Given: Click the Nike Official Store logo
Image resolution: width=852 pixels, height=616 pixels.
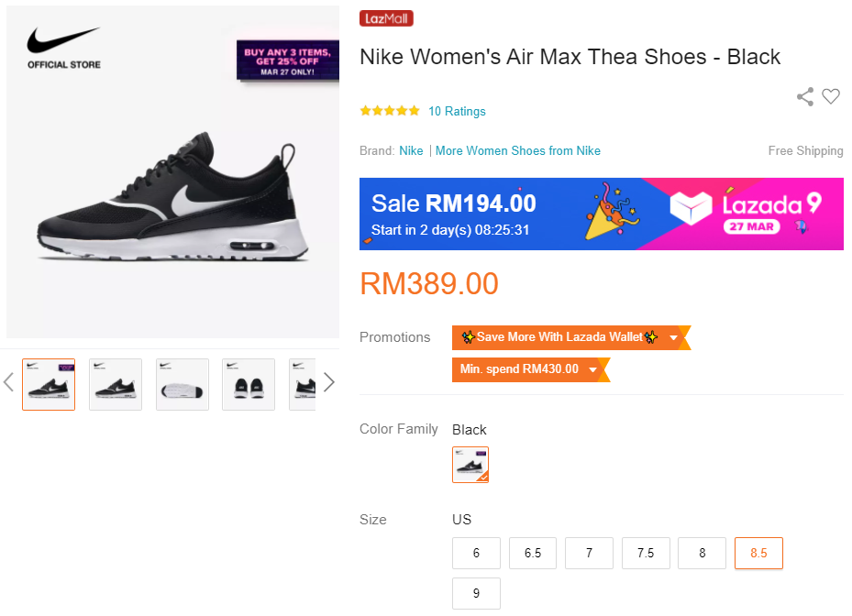Looking at the screenshot, I should (63, 48).
